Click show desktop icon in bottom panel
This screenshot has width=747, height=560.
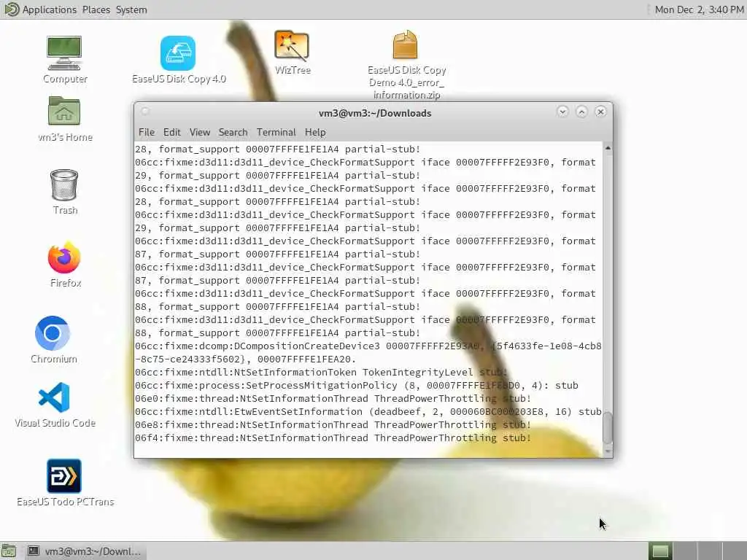coord(9,551)
